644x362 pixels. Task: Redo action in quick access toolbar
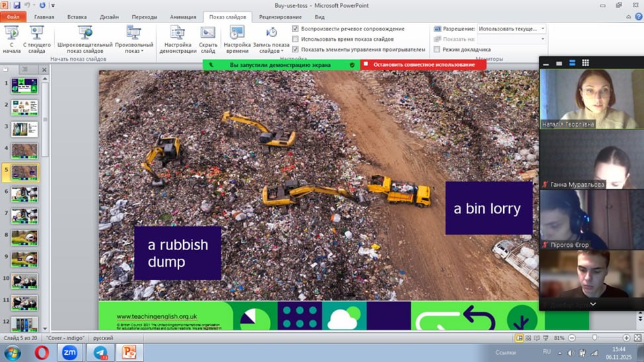pos(42,5)
